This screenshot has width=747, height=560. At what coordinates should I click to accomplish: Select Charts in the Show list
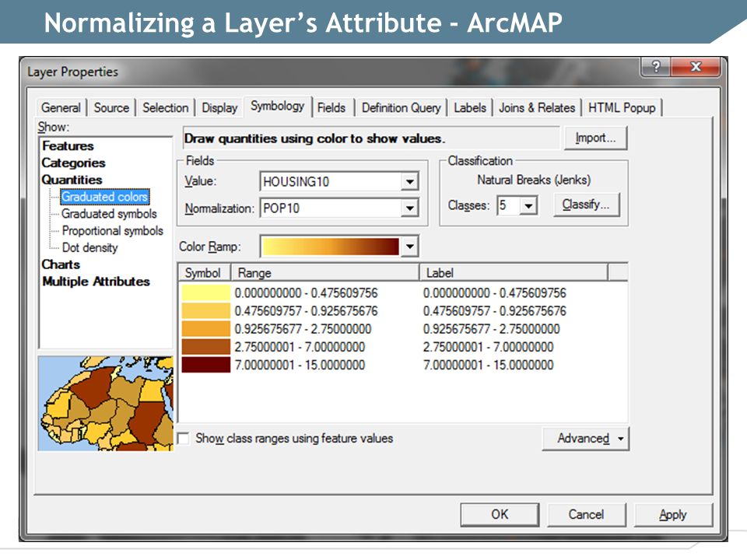click(61, 264)
